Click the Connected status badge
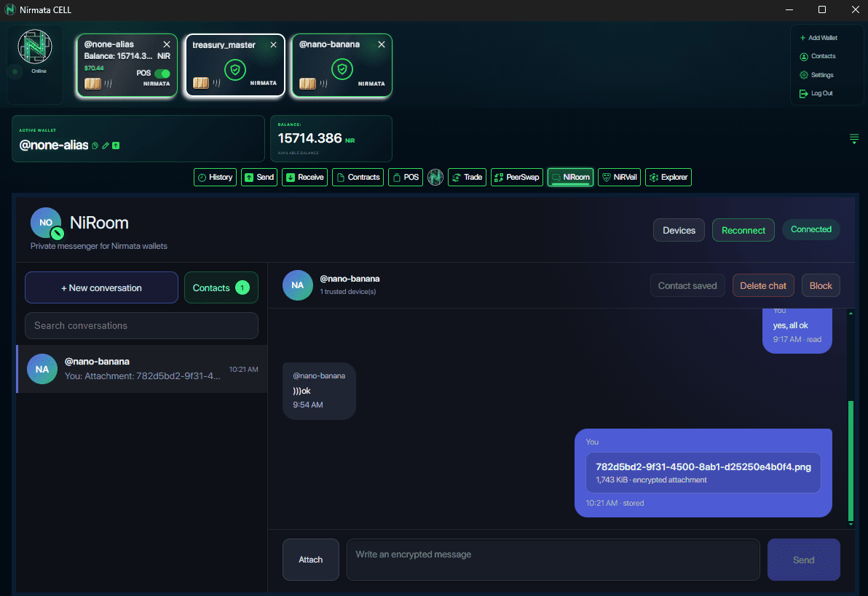The height and width of the screenshot is (596, 868). [811, 229]
